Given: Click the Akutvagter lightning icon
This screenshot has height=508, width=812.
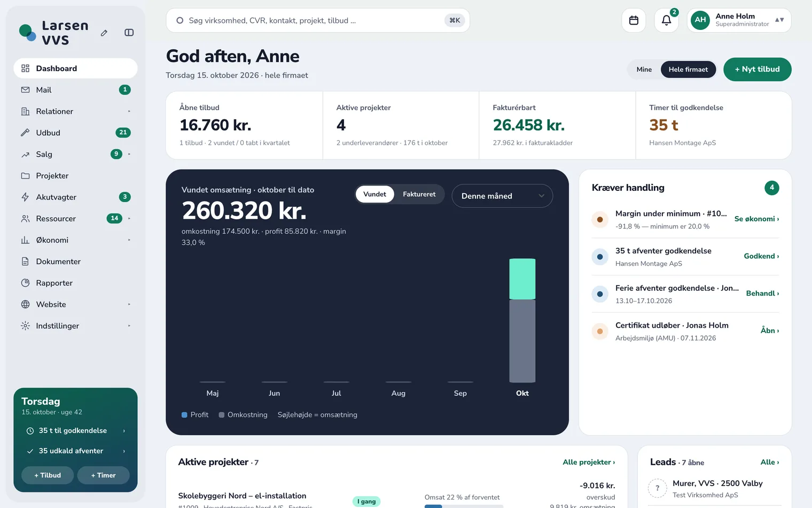Looking at the screenshot, I should [x=25, y=197].
